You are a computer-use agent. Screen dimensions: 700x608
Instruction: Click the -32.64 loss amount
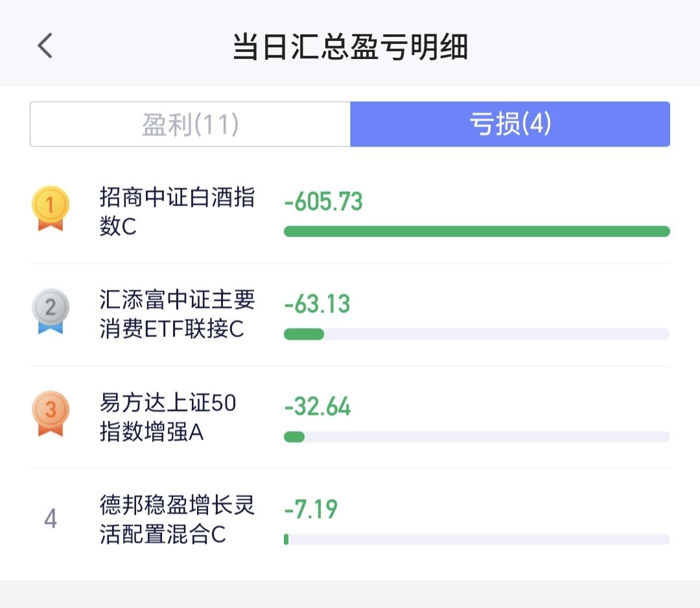(x=318, y=406)
